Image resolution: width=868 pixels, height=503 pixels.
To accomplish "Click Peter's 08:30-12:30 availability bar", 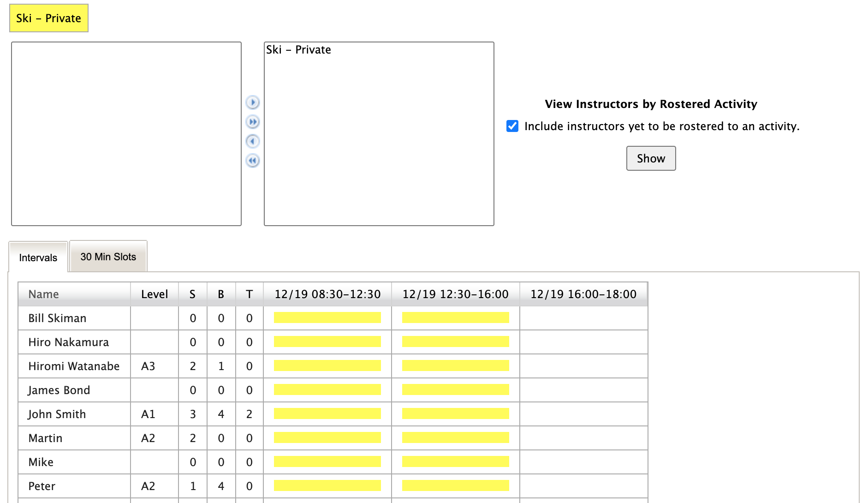I will click(x=327, y=485).
